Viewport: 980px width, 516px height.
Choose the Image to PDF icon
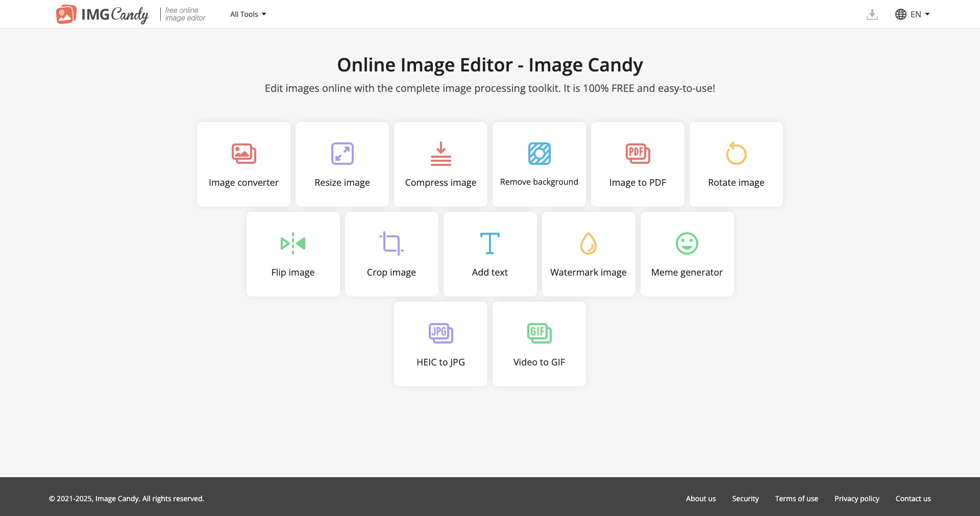pos(638,154)
